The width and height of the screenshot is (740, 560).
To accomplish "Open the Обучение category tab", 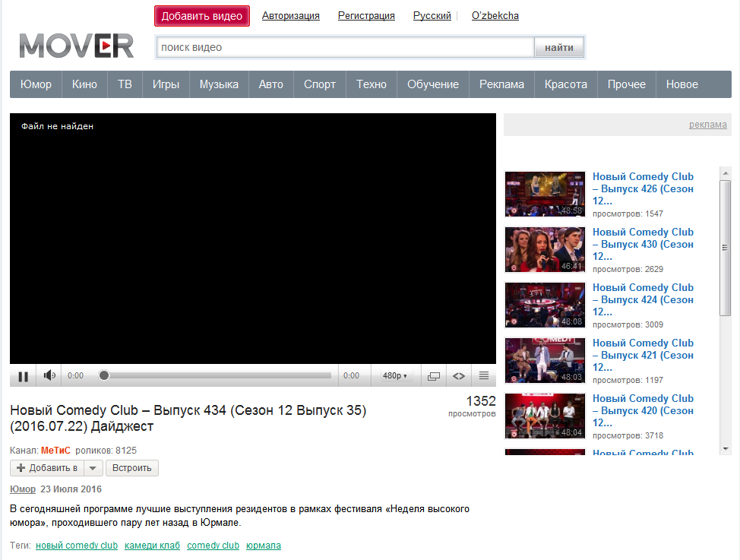I will (x=433, y=84).
